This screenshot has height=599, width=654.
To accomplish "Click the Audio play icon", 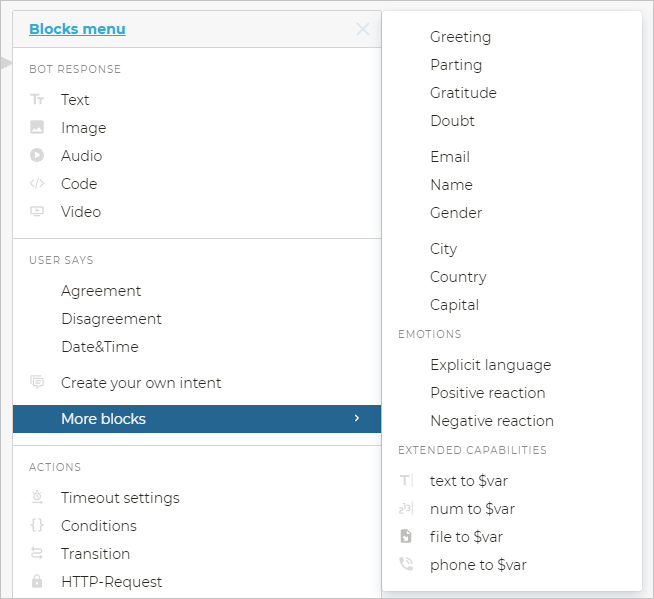I will (x=37, y=156).
